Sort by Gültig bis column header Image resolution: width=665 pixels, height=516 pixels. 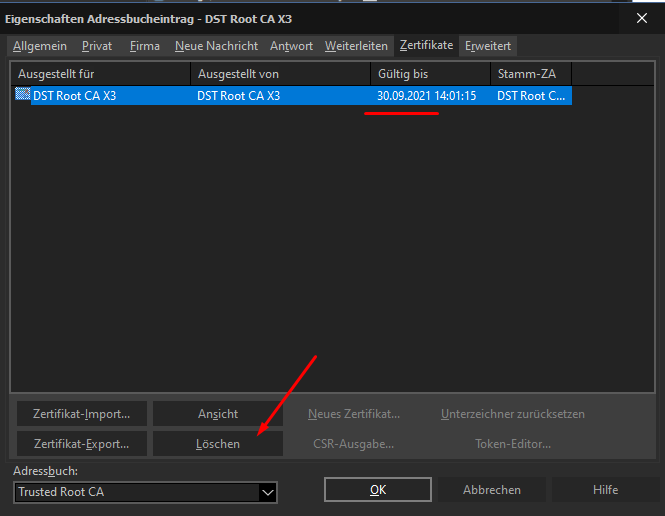point(430,74)
